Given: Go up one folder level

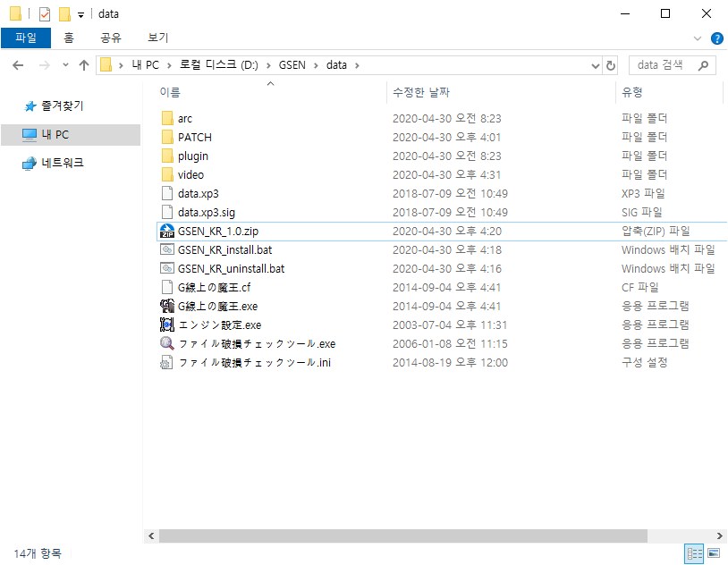Looking at the screenshot, I should tap(84, 65).
